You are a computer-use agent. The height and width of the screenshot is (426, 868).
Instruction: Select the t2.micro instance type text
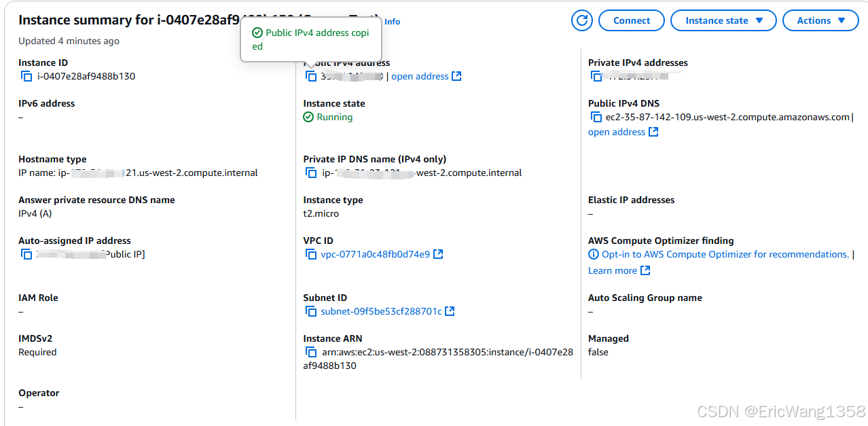point(321,213)
